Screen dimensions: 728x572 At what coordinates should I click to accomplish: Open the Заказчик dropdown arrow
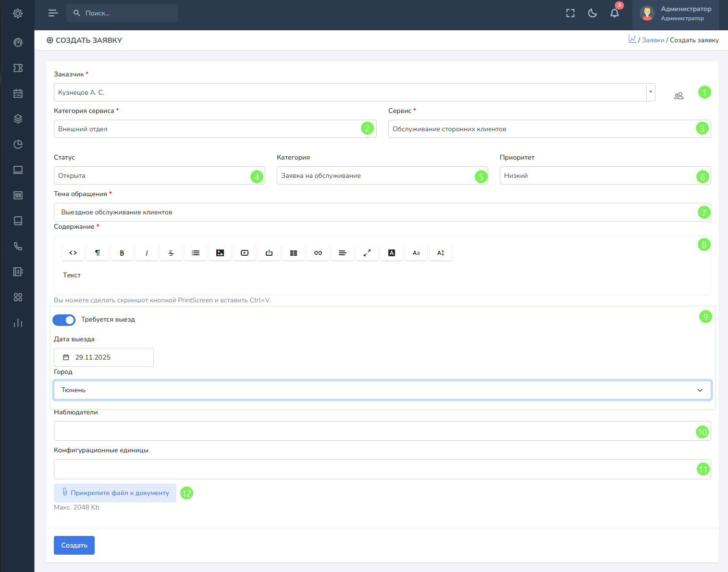coord(650,92)
